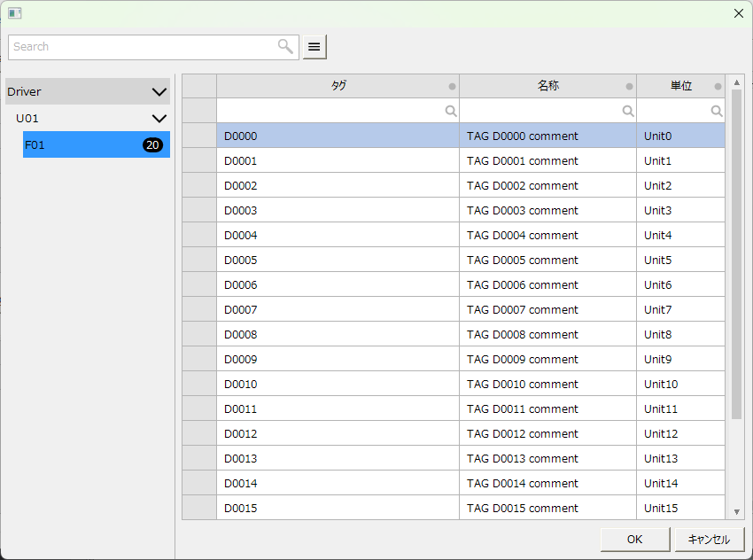Click the scrollbar down arrow
753x560 pixels.
tap(736, 511)
